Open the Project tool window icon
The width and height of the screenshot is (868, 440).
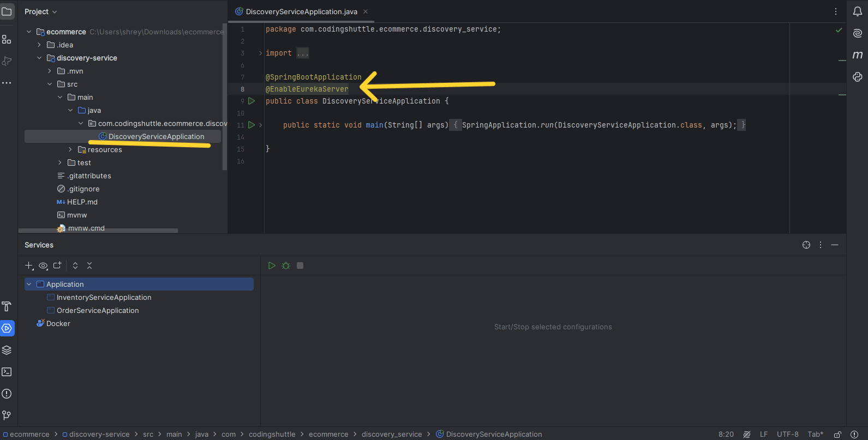7,11
